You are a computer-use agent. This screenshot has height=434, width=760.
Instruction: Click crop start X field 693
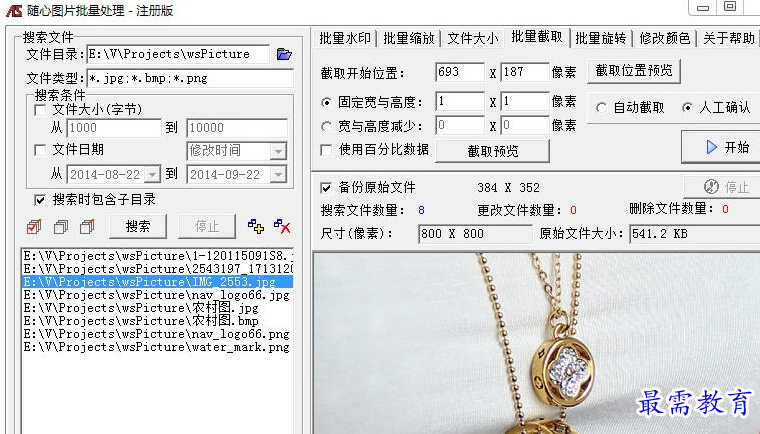(x=459, y=72)
